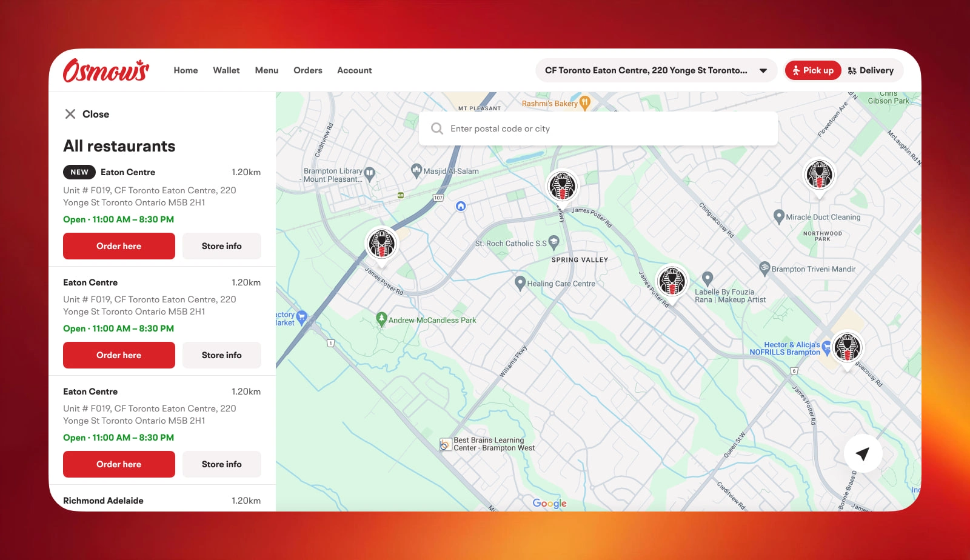Image resolution: width=970 pixels, height=560 pixels.
Task: Click the Masjid Al-Salam map marker
Action: tap(416, 171)
